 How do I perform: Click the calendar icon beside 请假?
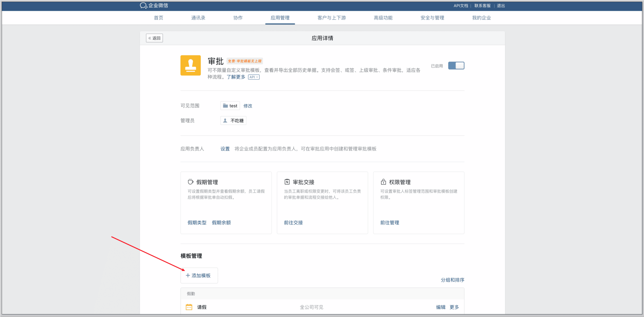click(189, 307)
